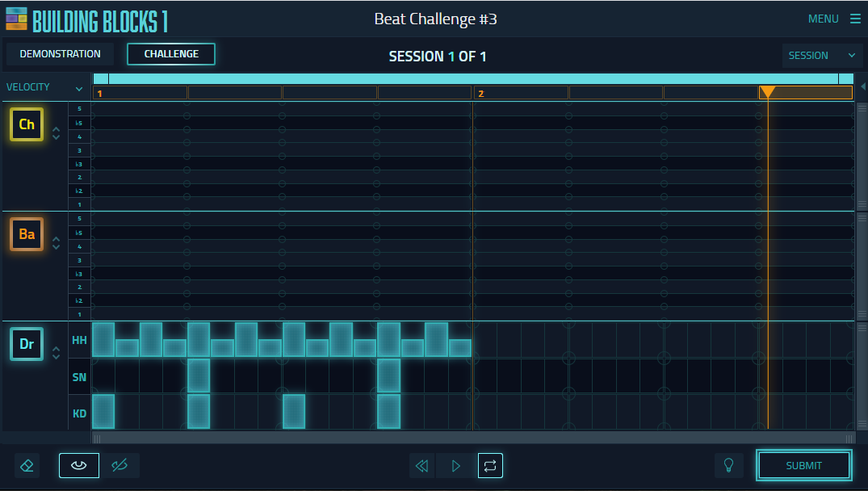Enable the hidden-notes eye-slash toggle
Image resolution: width=868 pixels, height=491 pixels.
(120, 465)
